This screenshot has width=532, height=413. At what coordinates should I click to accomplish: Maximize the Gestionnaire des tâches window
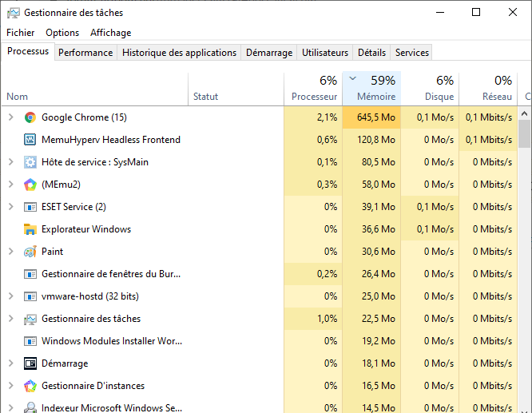476,13
